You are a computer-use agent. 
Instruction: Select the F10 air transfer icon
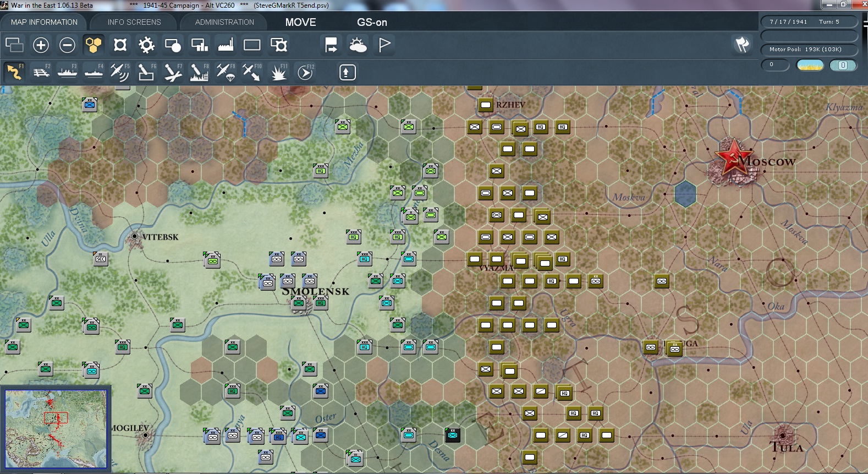coord(252,72)
